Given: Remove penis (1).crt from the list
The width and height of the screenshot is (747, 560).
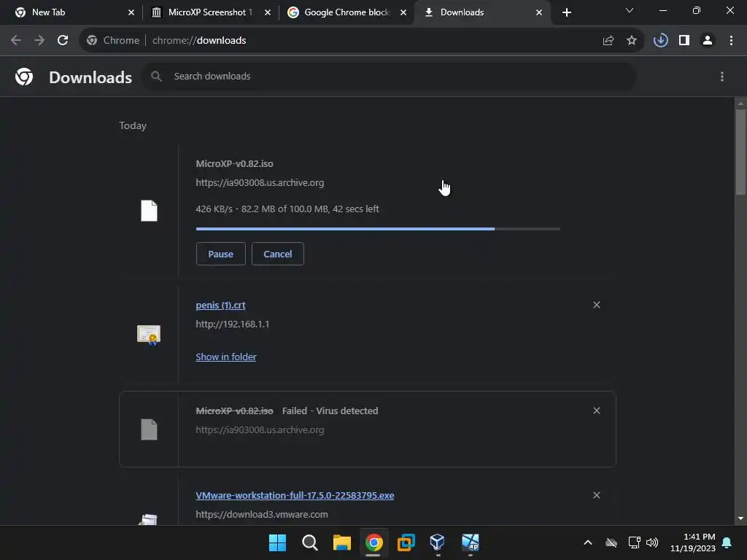Looking at the screenshot, I should pos(597,305).
